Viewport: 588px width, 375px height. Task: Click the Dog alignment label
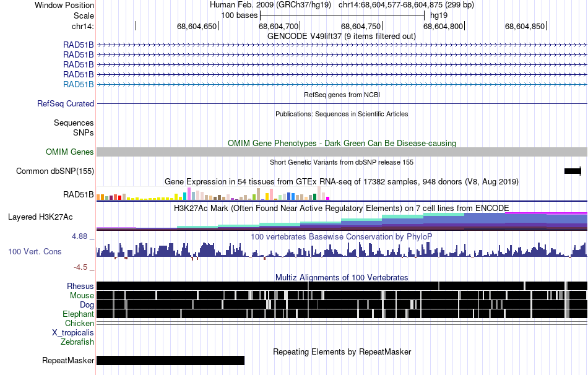(x=87, y=305)
